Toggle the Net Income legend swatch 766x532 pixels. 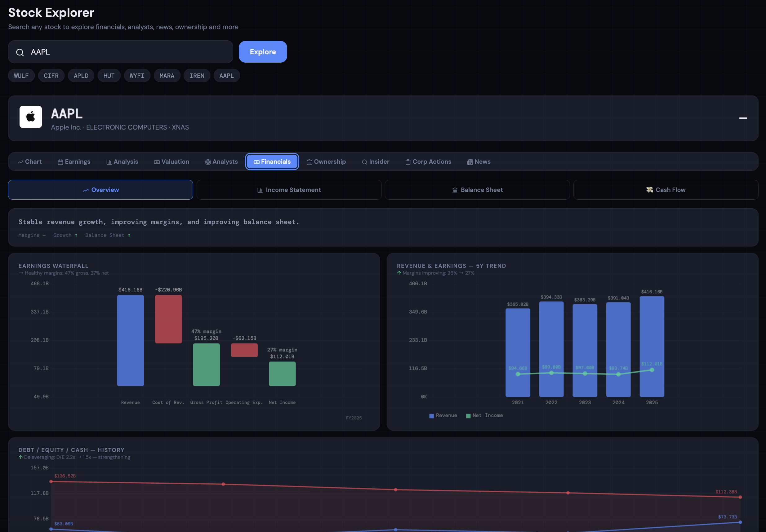pos(468,416)
